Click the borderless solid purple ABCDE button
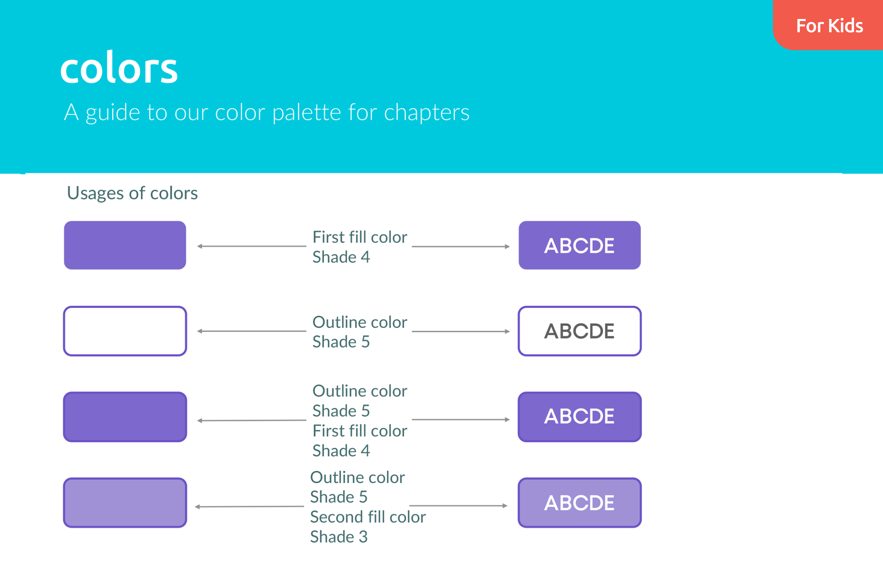This screenshot has width=883, height=588. click(579, 245)
